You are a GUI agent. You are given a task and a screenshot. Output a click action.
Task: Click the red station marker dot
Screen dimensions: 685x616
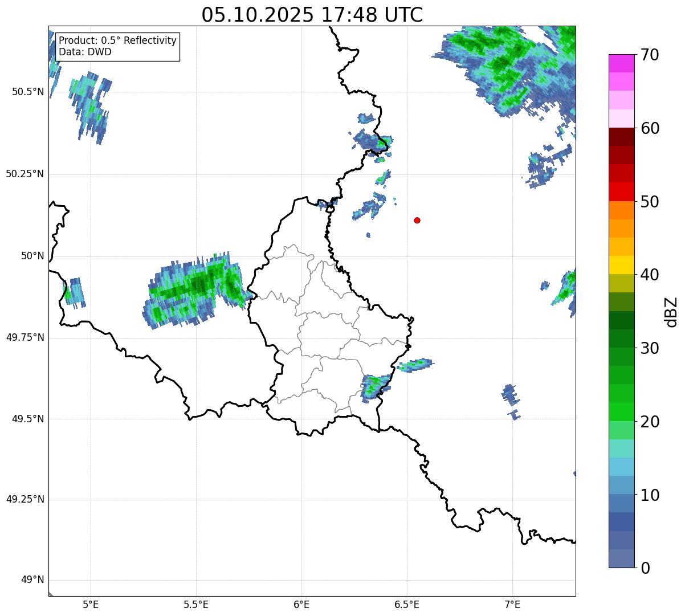(x=417, y=220)
